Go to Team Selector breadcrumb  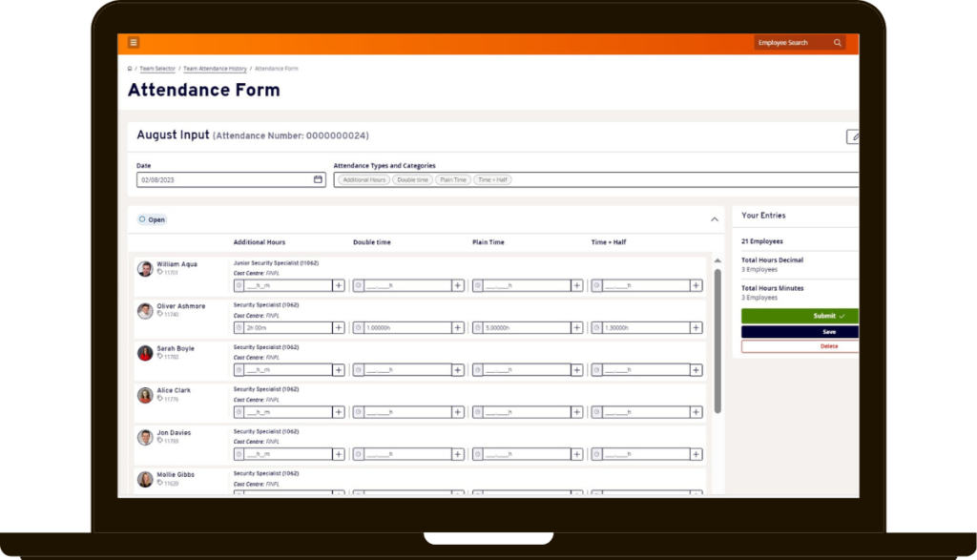157,69
